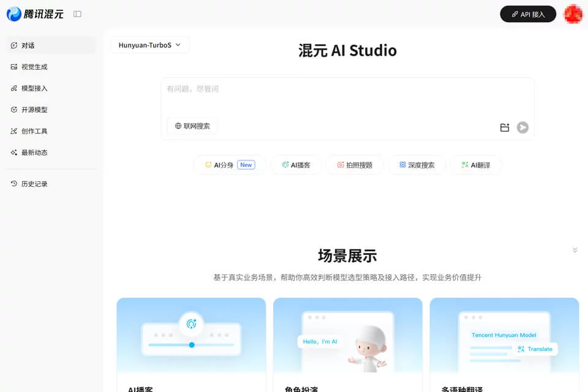The height and width of the screenshot is (392, 588).
Task: Go to 视觉生成 in the sidebar
Action: 51,67
